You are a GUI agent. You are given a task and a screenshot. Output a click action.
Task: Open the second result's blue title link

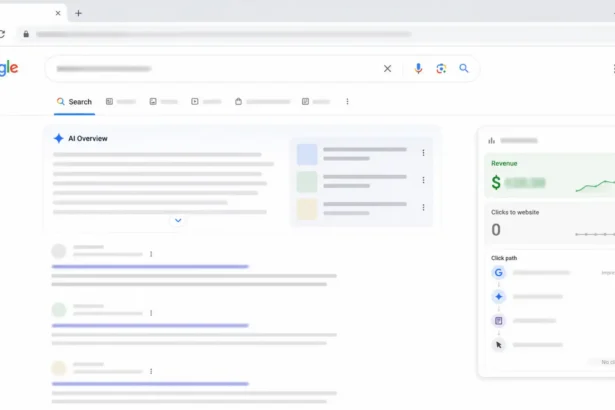pos(150,325)
